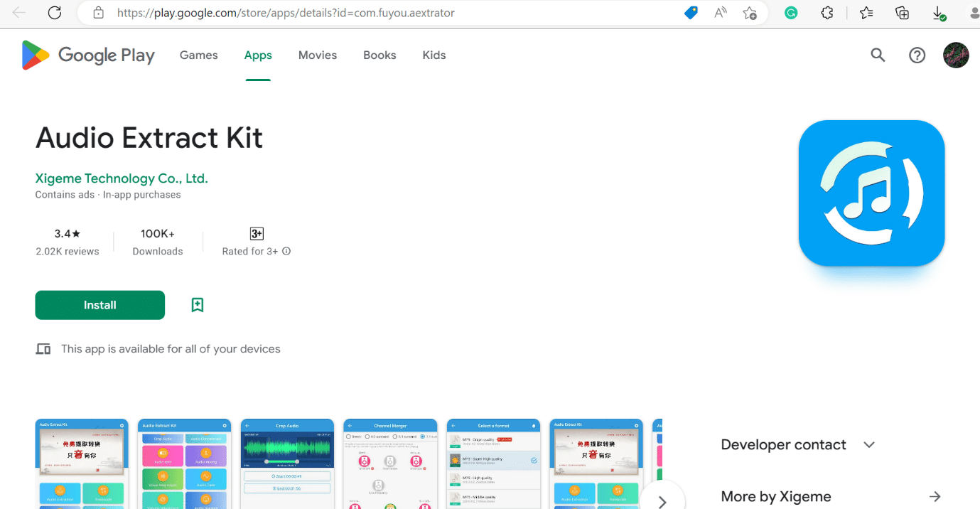Viewport: 980px width, 509px height.
Task: Open the Books tab
Action: click(379, 55)
